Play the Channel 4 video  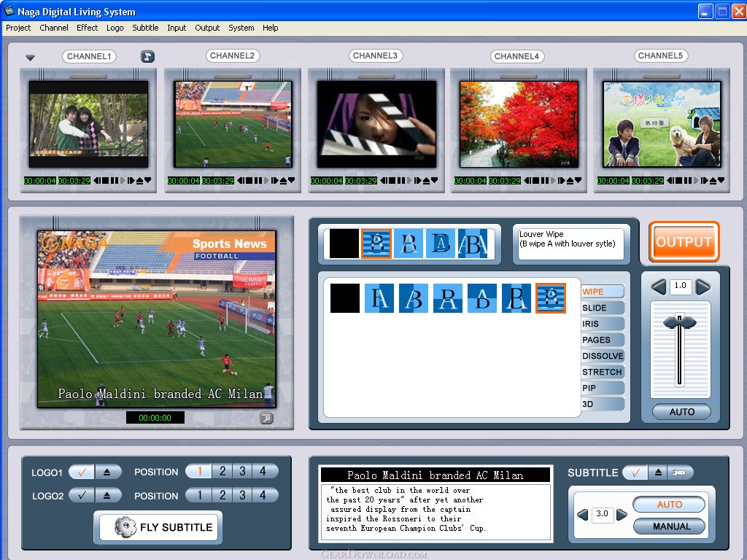coord(553,181)
